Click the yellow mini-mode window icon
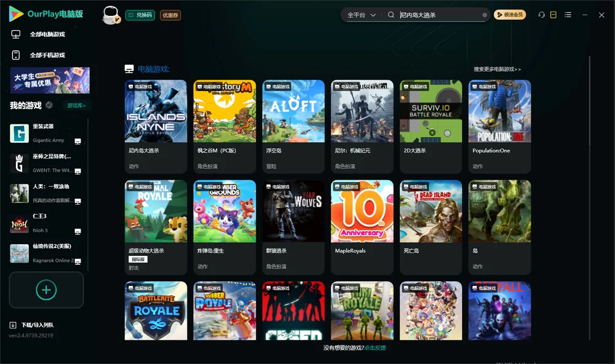Screen dimensions: 615x364 [x=553, y=15]
